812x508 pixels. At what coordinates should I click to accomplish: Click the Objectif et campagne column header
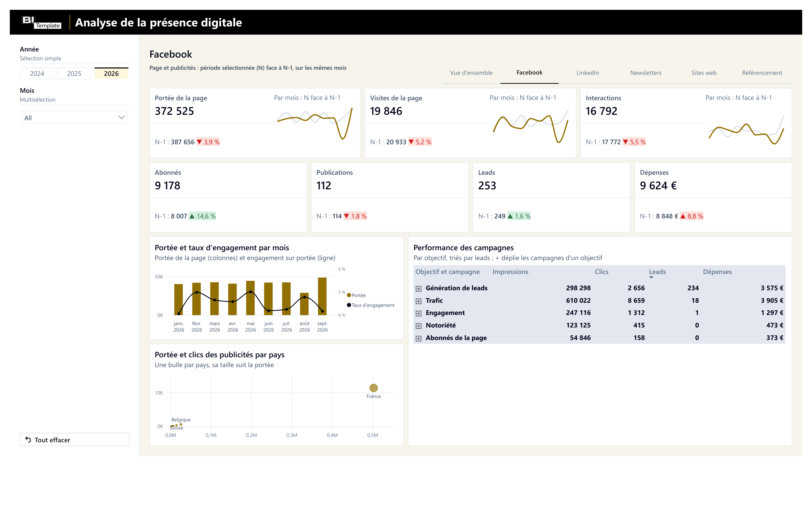[x=447, y=272]
